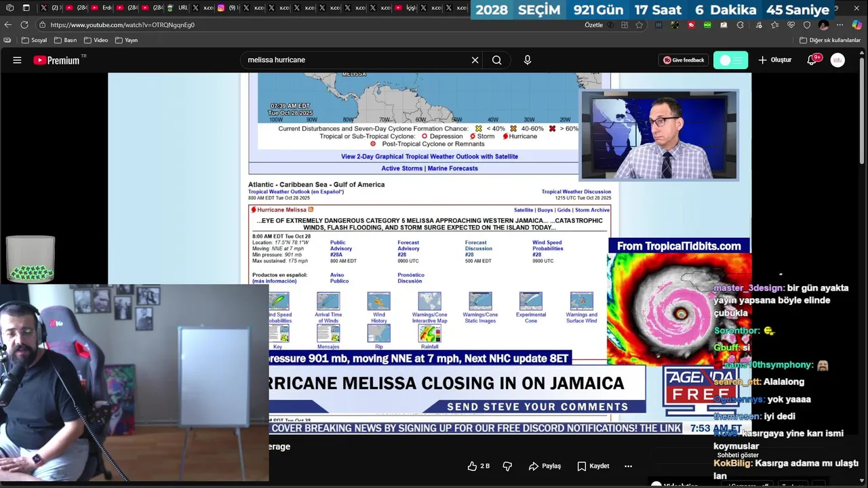Screen dimensions: 868x488
Task: Click the YouTube search magnifier button
Action: (x=497, y=60)
